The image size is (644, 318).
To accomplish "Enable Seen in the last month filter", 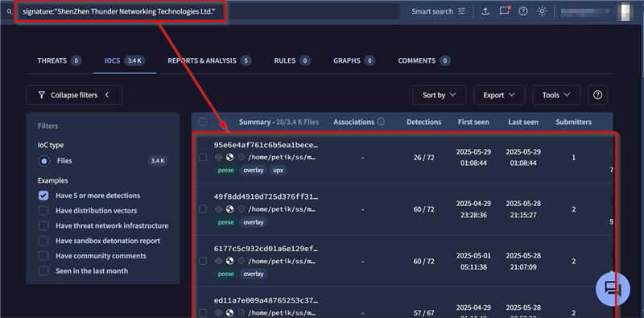I will click(x=43, y=271).
